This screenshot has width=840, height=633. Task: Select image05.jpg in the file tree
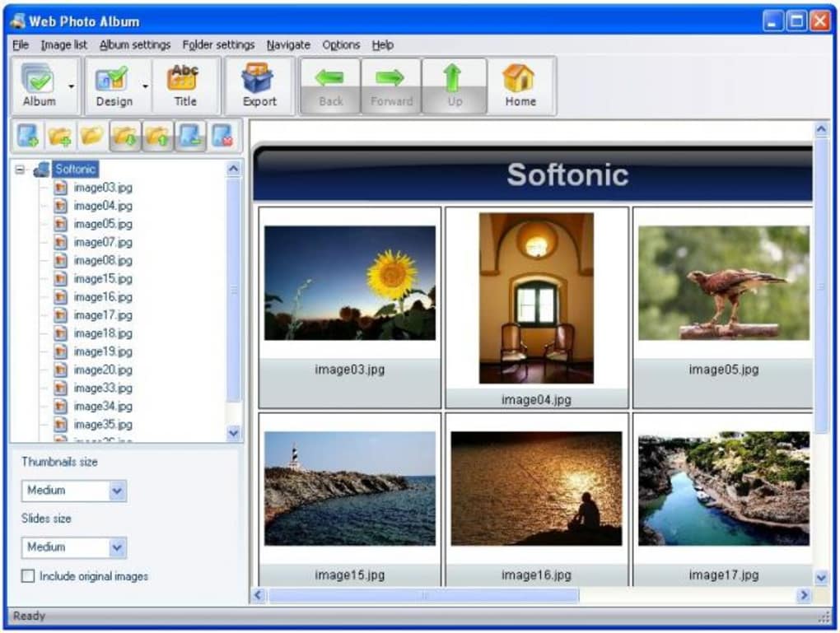103,224
